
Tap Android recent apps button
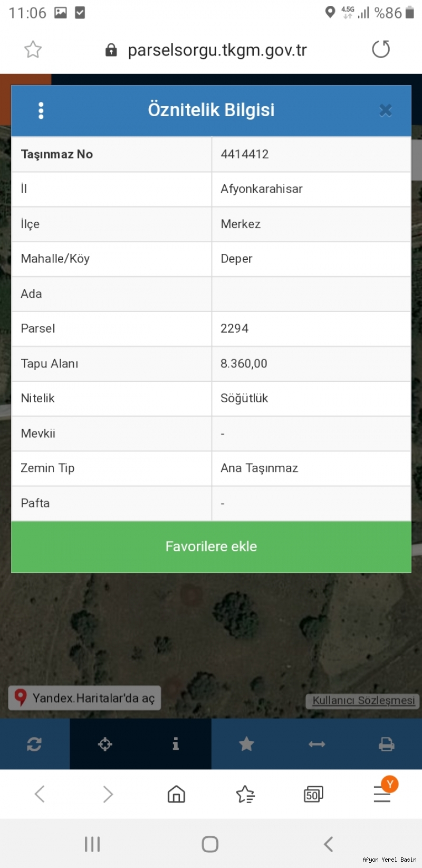(92, 844)
